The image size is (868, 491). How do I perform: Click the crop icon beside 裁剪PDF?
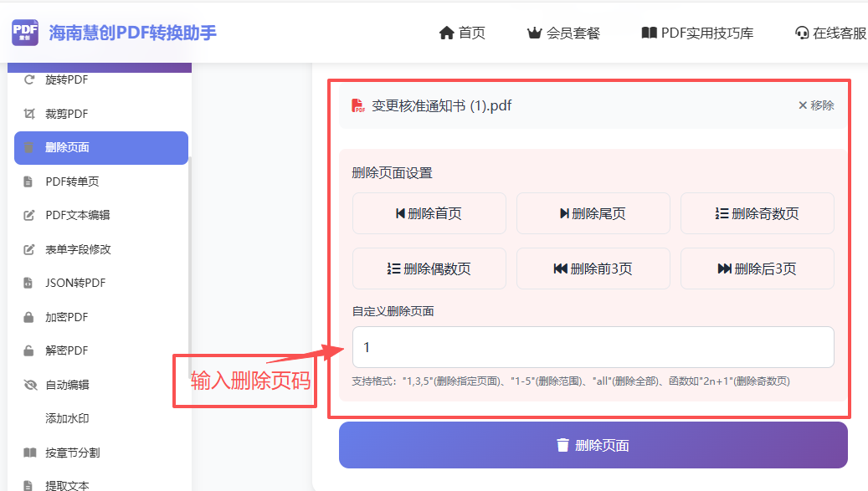(x=29, y=114)
